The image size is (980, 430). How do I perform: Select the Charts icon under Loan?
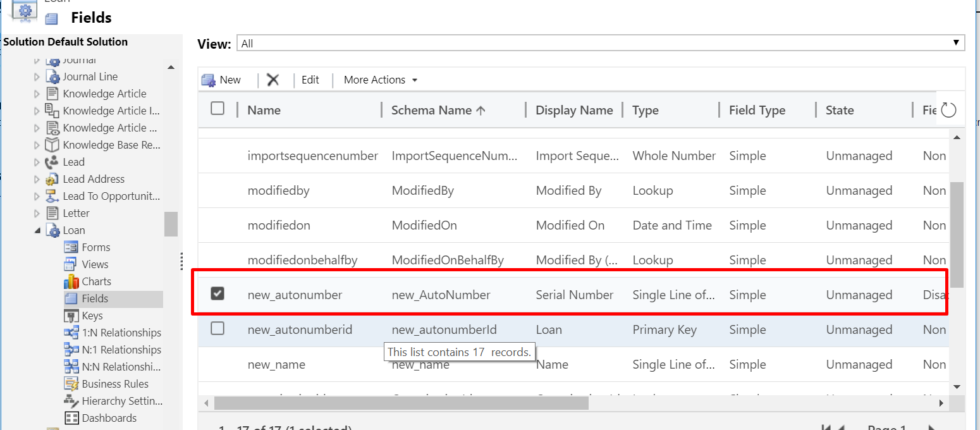click(x=71, y=281)
